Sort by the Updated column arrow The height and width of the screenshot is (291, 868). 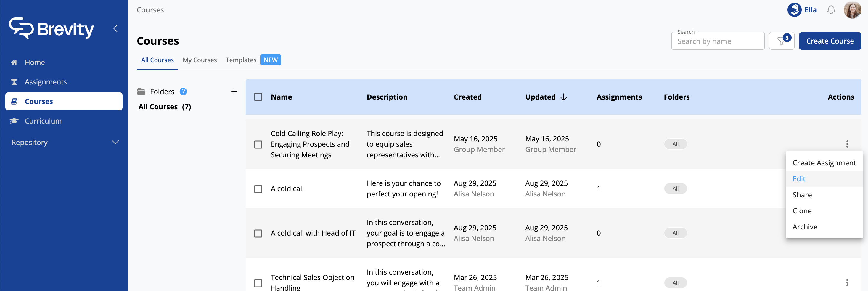(564, 97)
